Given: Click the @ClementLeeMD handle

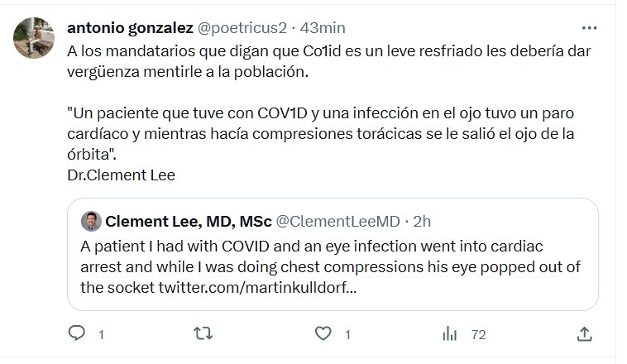Looking at the screenshot, I should click(x=337, y=221).
